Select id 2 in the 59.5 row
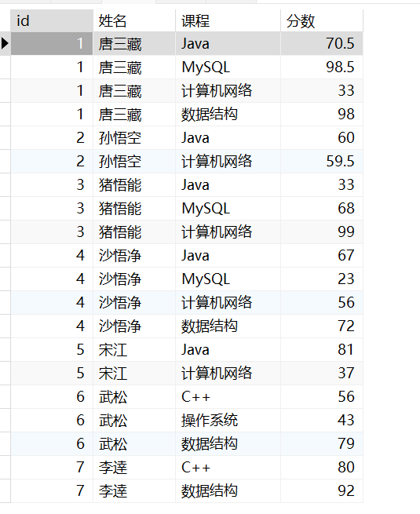Screen dimensions: 420x514 [x=52, y=162]
